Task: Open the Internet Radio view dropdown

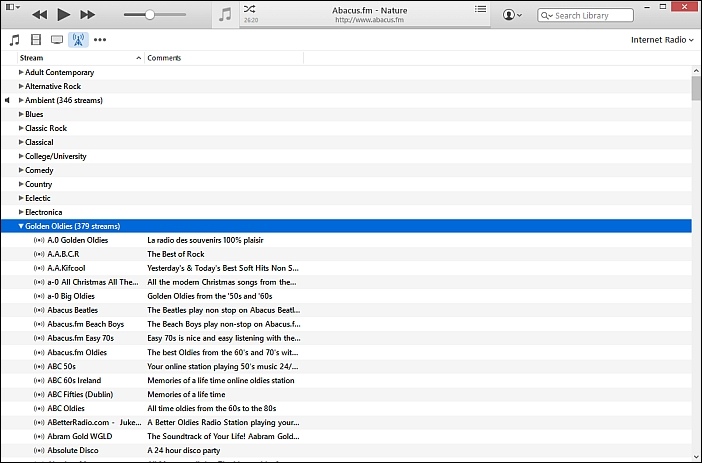Action: 662,40
